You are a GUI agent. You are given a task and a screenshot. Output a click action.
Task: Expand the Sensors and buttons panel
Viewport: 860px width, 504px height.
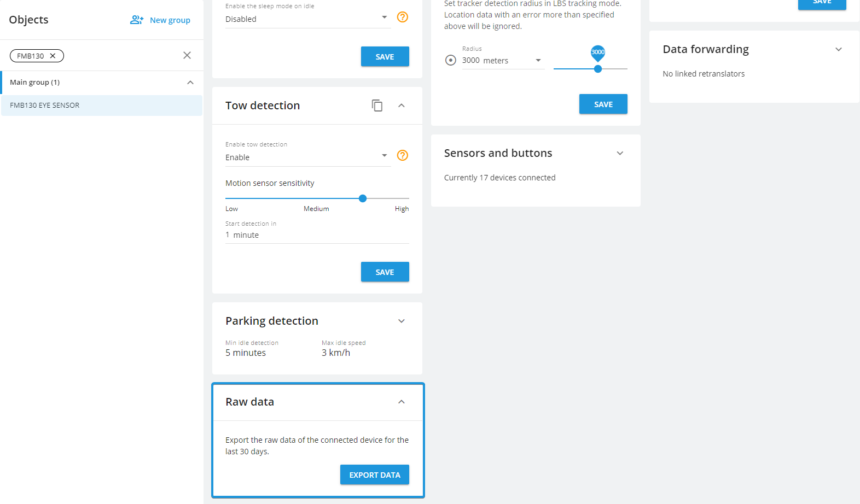pos(620,153)
